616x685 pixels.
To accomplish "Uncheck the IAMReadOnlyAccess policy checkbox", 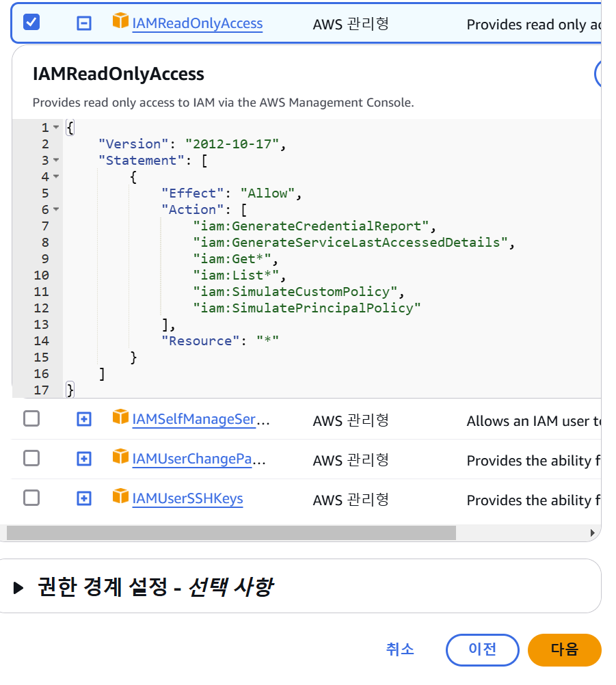I will click(x=31, y=22).
